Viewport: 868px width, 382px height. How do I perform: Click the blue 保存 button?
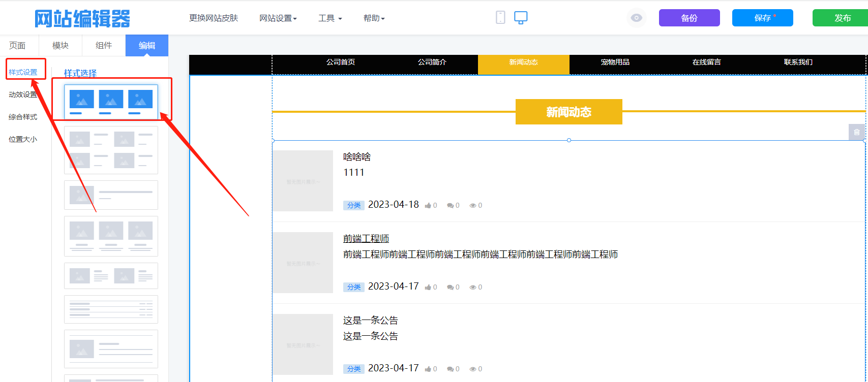762,18
